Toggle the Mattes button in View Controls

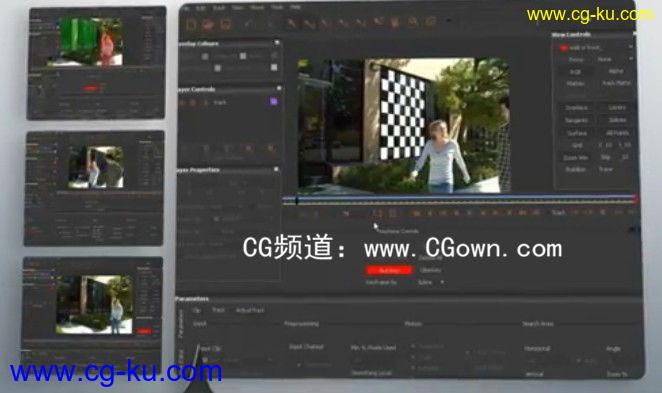575,84
